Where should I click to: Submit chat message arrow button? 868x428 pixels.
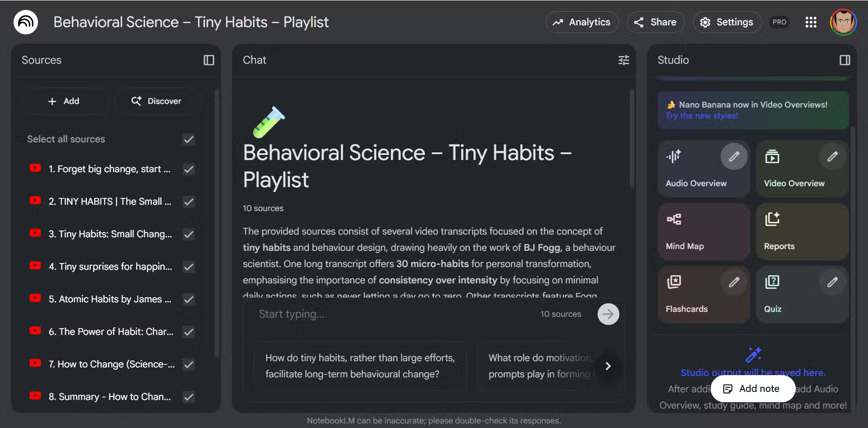pyautogui.click(x=608, y=314)
